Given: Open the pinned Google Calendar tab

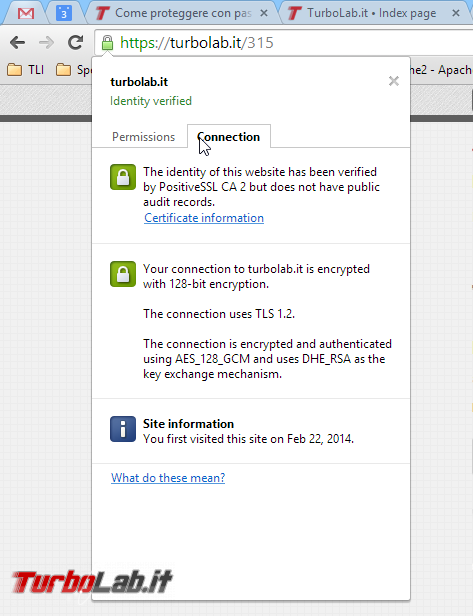Looking at the screenshot, I should click(x=64, y=13).
